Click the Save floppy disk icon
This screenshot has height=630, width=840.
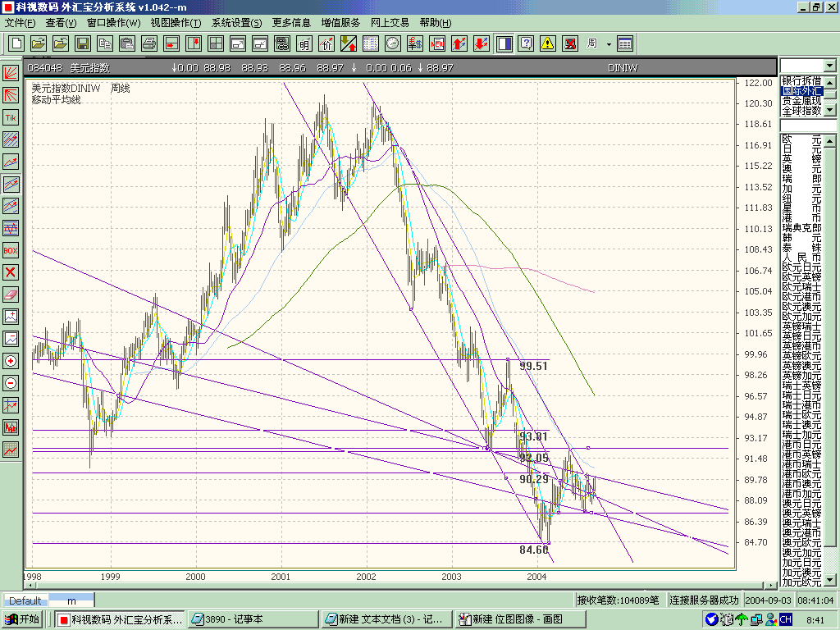tap(83, 43)
